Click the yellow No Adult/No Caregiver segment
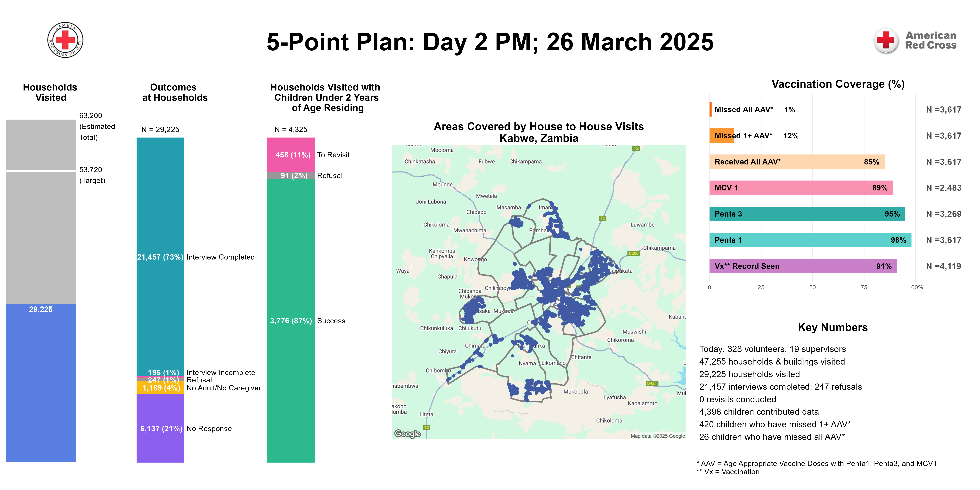Image resolution: width=980 pixels, height=490 pixels. (x=160, y=388)
